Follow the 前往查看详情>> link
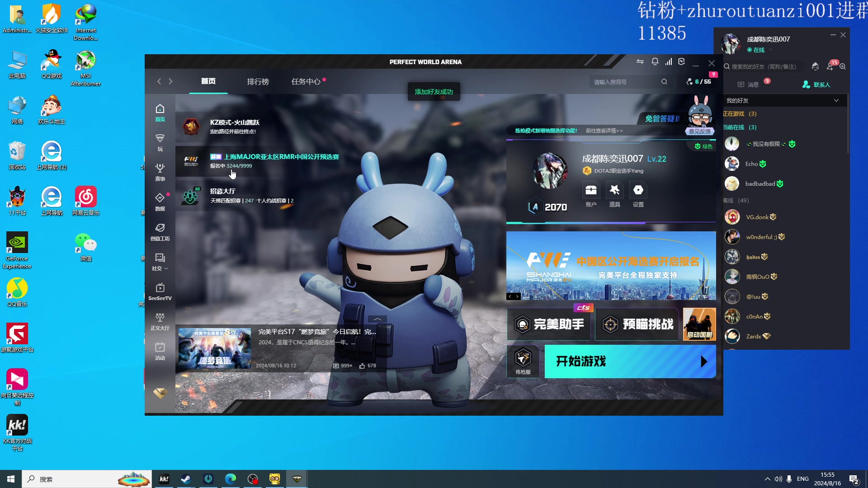 pyautogui.click(x=604, y=131)
